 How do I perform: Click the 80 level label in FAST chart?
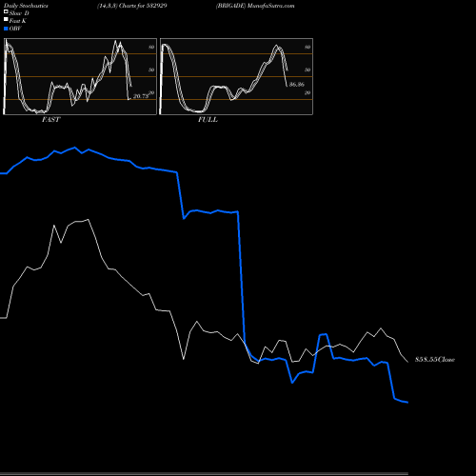[151, 47]
